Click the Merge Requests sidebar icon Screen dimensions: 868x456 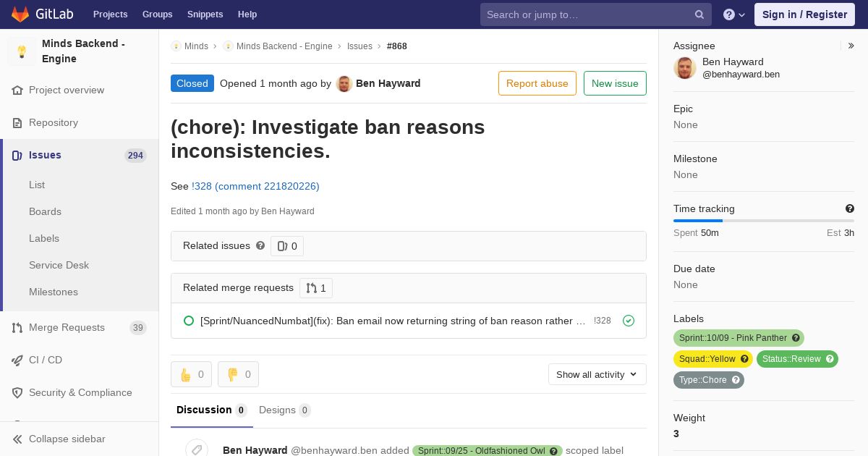(x=17, y=328)
